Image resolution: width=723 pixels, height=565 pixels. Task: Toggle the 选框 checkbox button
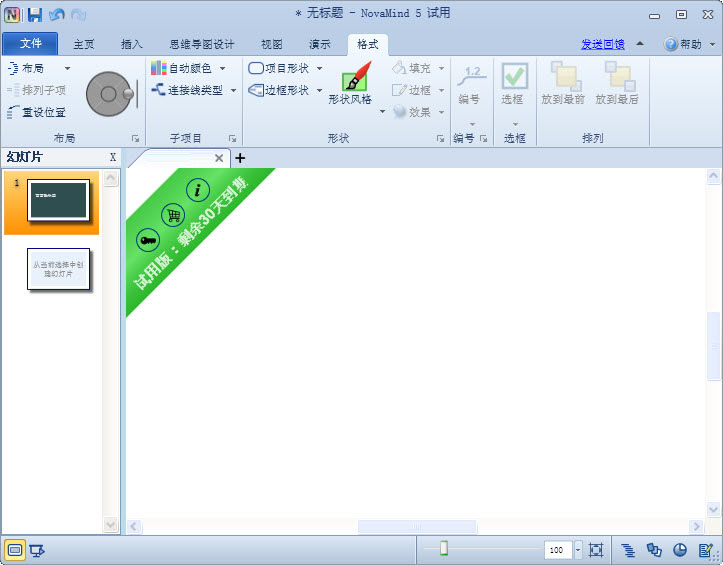514,78
